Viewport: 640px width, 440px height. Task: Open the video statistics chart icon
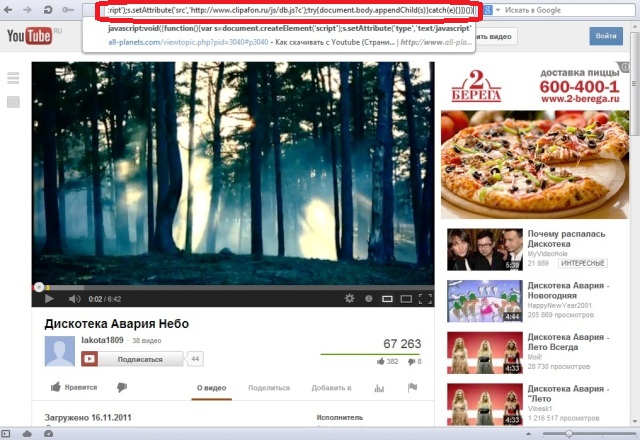point(379,388)
